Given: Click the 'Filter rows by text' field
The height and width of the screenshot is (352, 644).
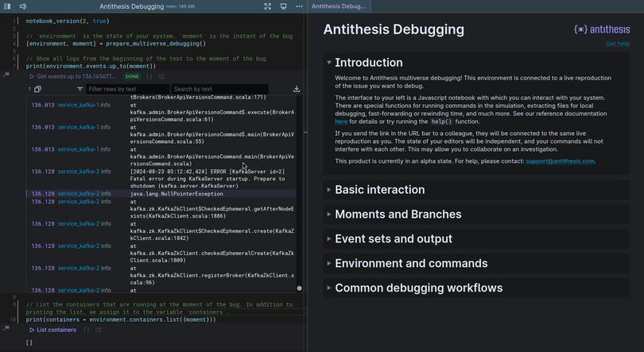Looking at the screenshot, I should pyautogui.click(x=126, y=89).
